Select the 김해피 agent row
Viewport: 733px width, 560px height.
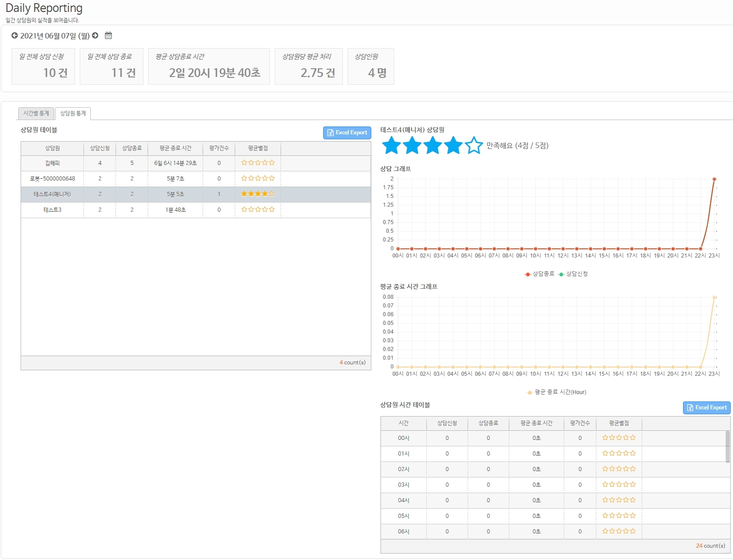tap(196, 163)
